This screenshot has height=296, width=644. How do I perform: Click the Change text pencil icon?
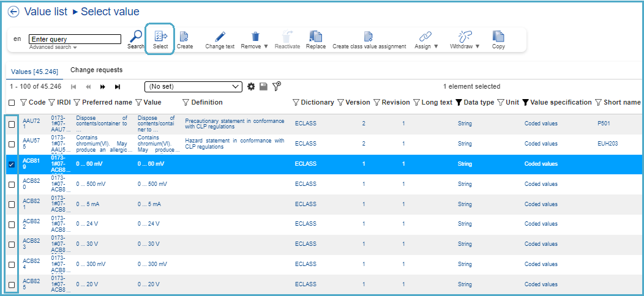click(x=220, y=36)
